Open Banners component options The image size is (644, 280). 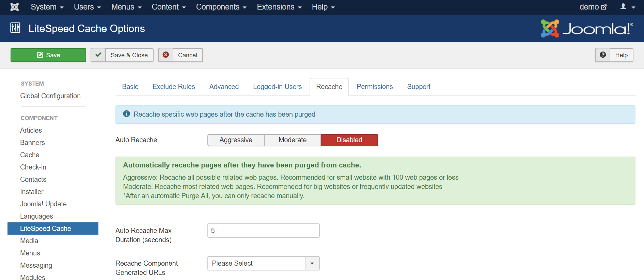pyautogui.click(x=32, y=143)
